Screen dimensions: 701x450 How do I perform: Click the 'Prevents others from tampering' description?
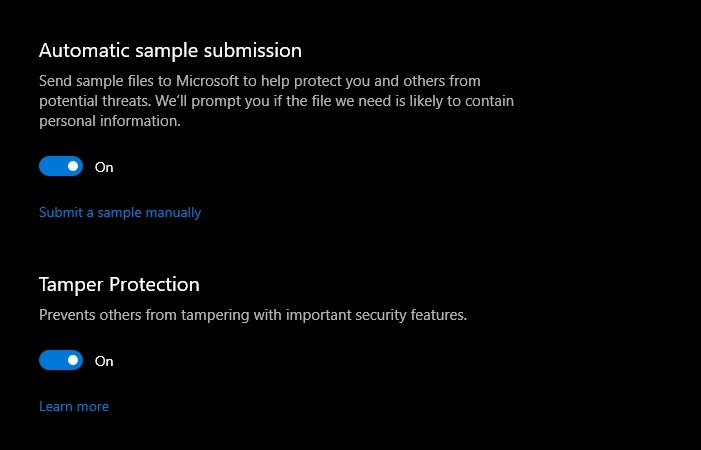pos(140,314)
